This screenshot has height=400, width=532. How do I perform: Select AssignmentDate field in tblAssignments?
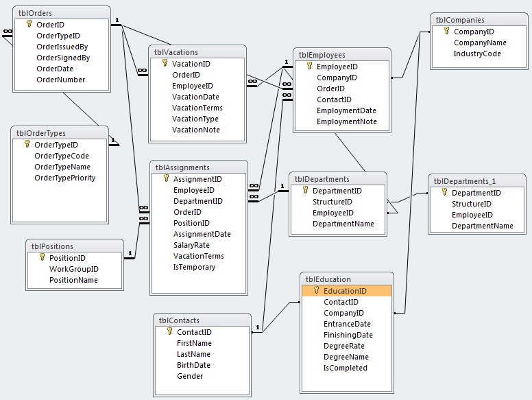point(199,234)
